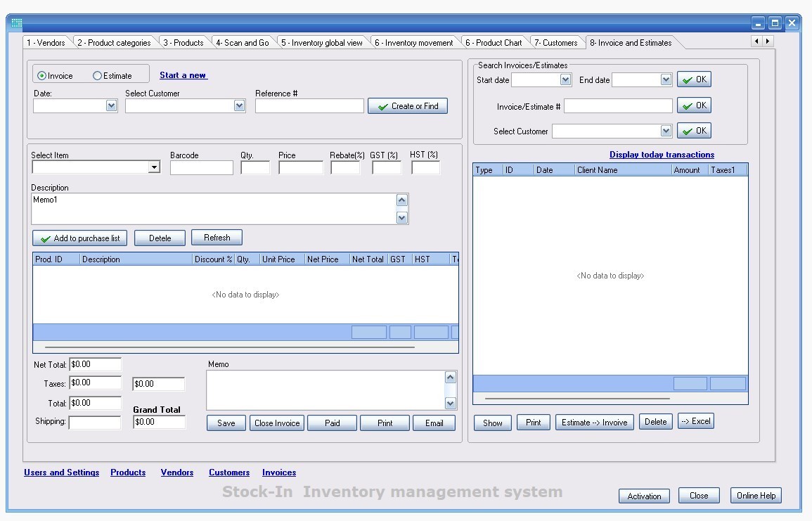Click Delete below the transactions list
Image resolution: width=812 pixels, height=521 pixels.
point(656,422)
